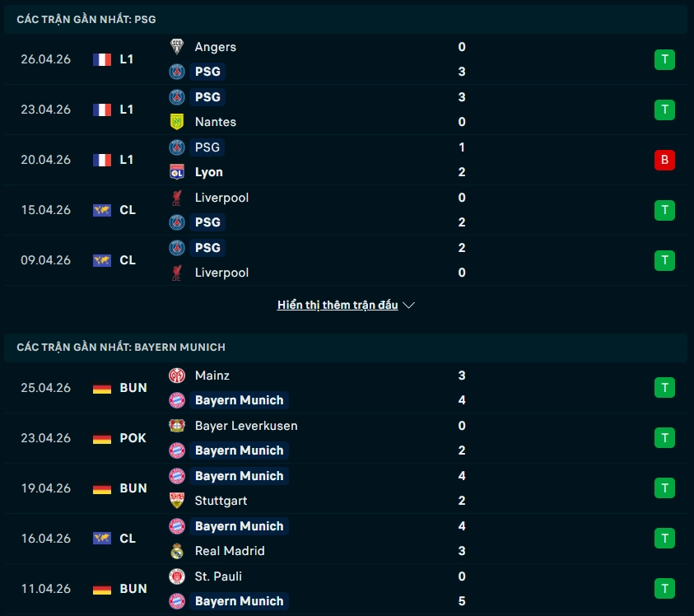Screen dimensions: 694x616
Task: Click the Angers club crest icon
Action: tap(177, 47)
